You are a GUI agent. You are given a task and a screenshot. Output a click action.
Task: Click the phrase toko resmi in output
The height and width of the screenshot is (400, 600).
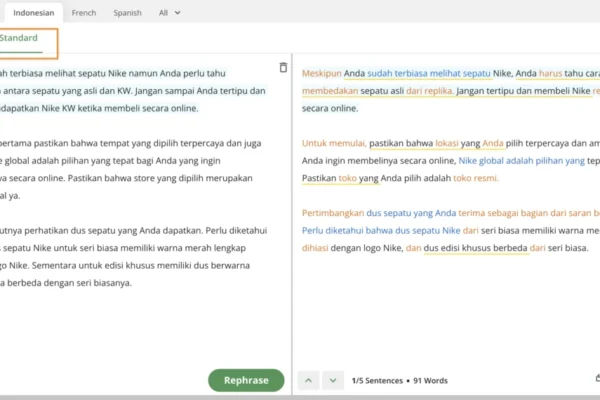[x=476, y=178]
